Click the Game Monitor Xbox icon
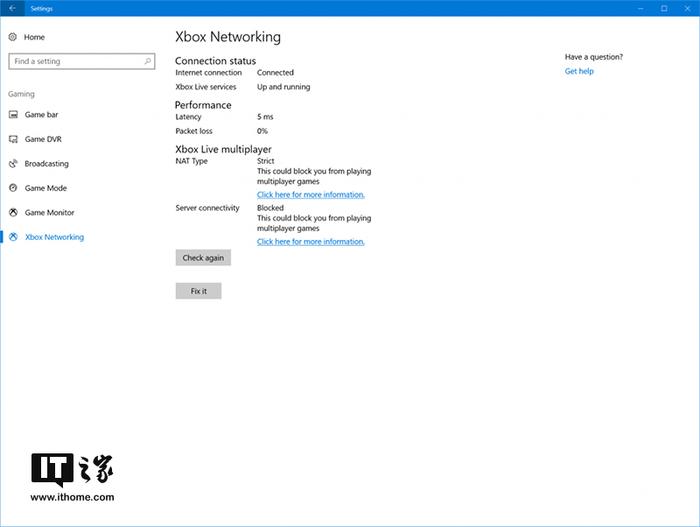The width and height of the screenshot is (700, 527). pyautogui.click(x=13, y=213)
